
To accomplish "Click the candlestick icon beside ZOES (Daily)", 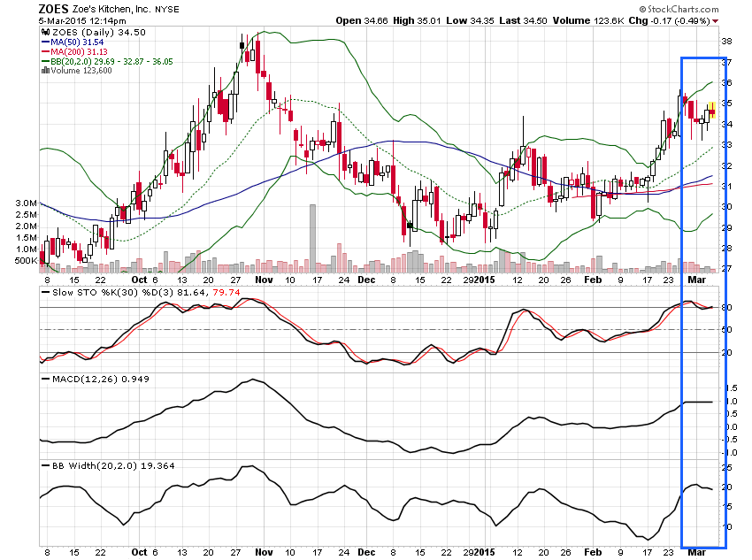I will click(x=45, y=32).
